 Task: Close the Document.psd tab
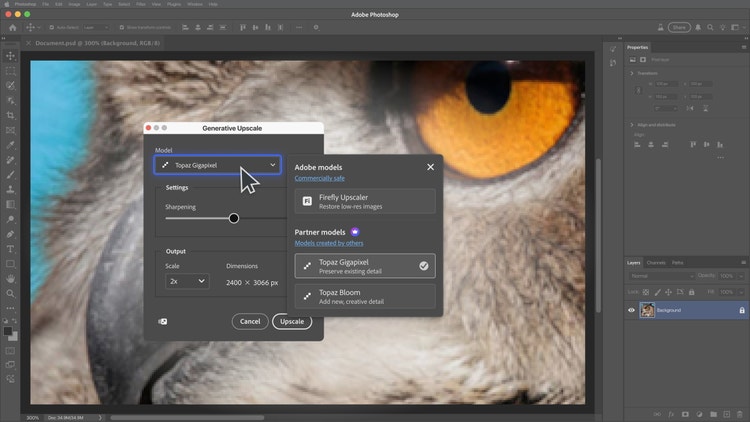[29, 43]
